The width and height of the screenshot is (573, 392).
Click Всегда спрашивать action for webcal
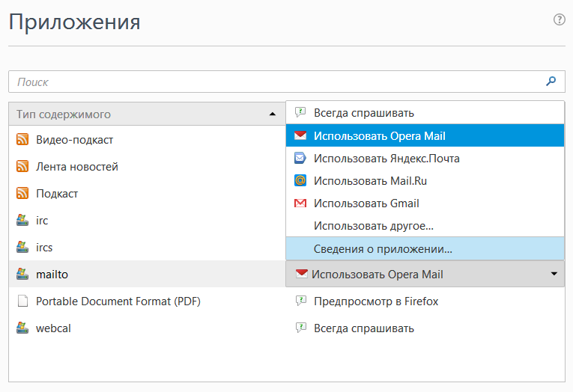click(x=364, y=328)
